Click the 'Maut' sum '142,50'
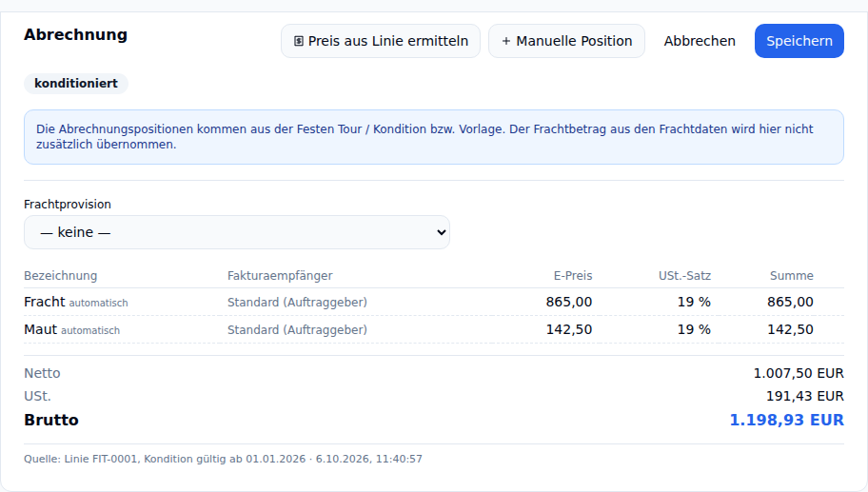The width and height of the screenshot is (868, 492). pos(790,329)
